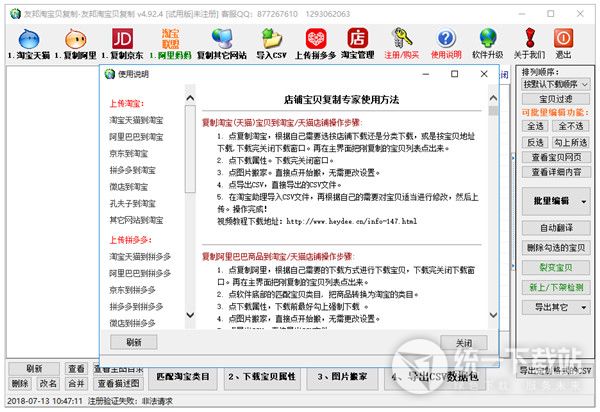This screenshot has height=412, width=600.
Task: Click 删除勾选的宝贝 button
Action: [x=556, y=248]
